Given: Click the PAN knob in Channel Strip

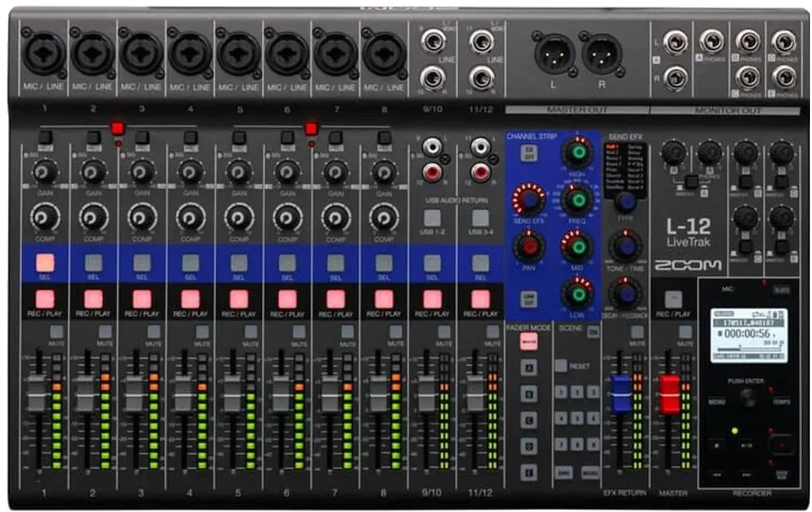Looking at the screenshot, I should click(x=529, y=246).
